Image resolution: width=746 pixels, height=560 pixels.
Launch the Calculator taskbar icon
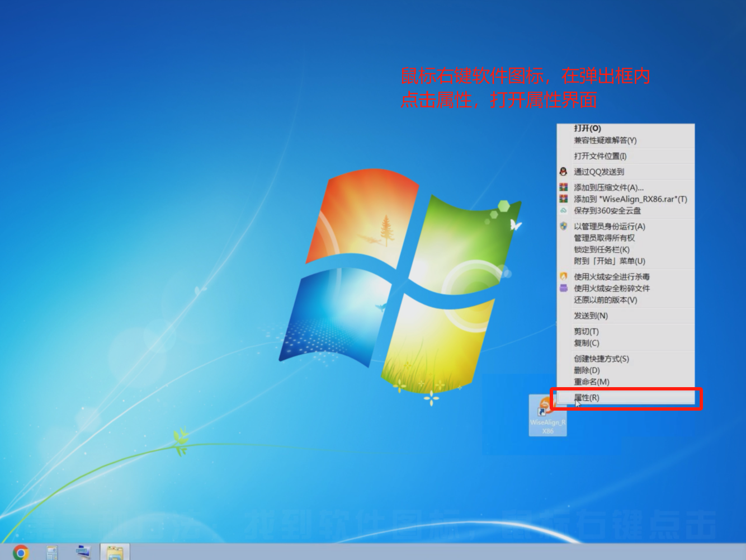[52, 552]
